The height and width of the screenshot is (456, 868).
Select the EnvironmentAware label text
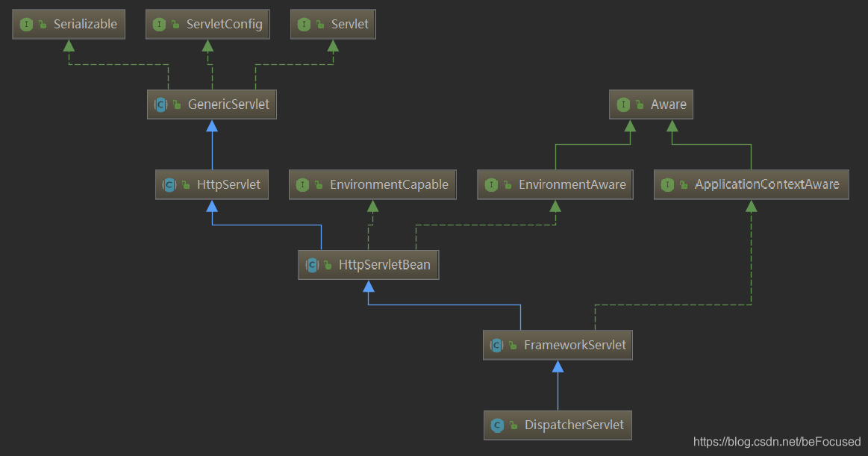(572, 185)
